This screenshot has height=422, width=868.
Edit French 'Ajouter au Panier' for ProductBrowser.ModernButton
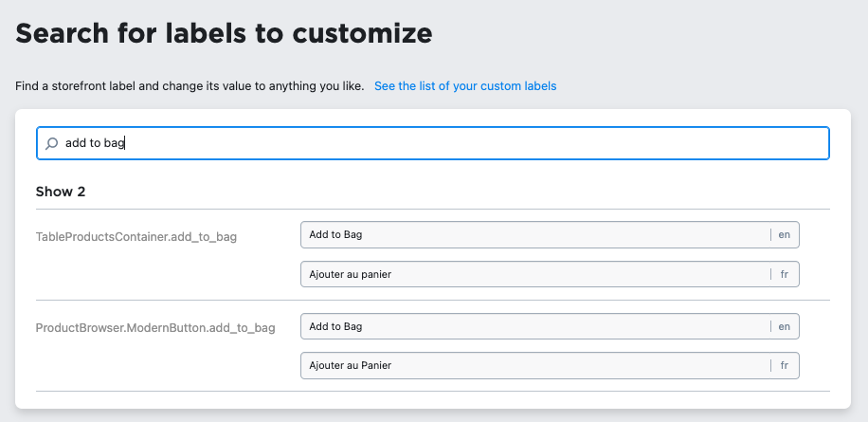(x=535, y=365)
